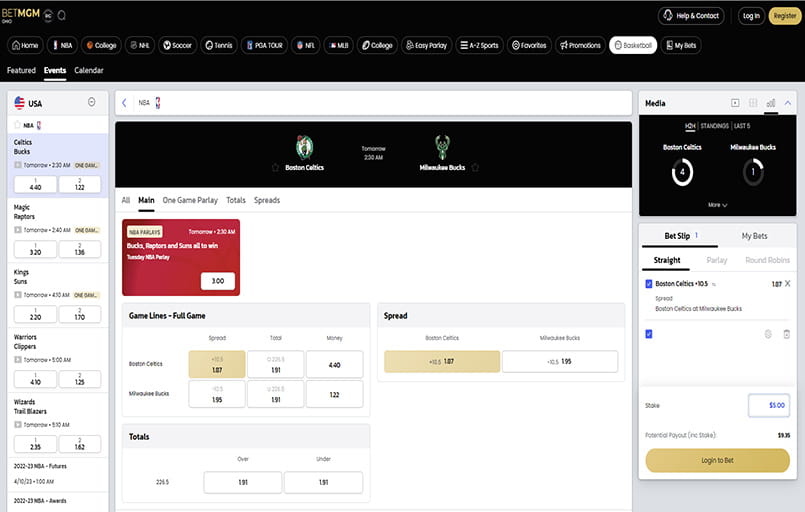Favorite the NBA league star in sidebar
Screen dimensions: 805x512
click(17, 125)
